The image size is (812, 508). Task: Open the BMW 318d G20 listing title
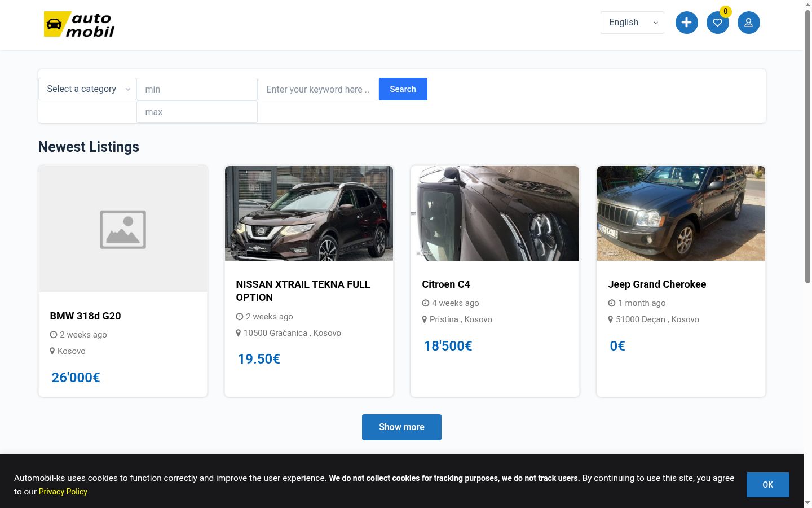(x=85, y=316)
